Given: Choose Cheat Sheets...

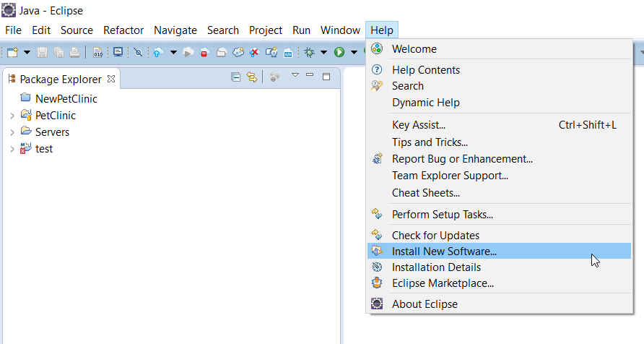Looking at the screenshot, I should 499,193.
